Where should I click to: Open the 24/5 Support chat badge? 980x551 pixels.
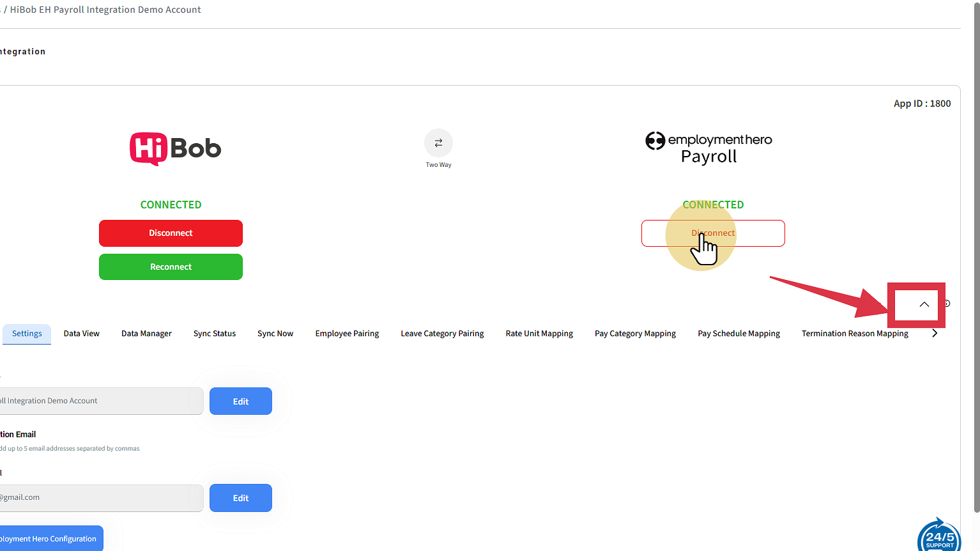pos(938,536)
